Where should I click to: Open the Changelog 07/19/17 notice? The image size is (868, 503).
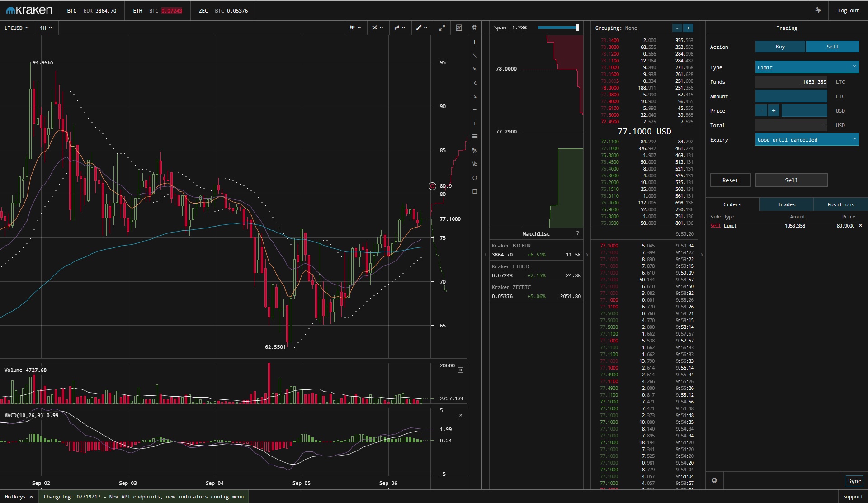(144, 497)
